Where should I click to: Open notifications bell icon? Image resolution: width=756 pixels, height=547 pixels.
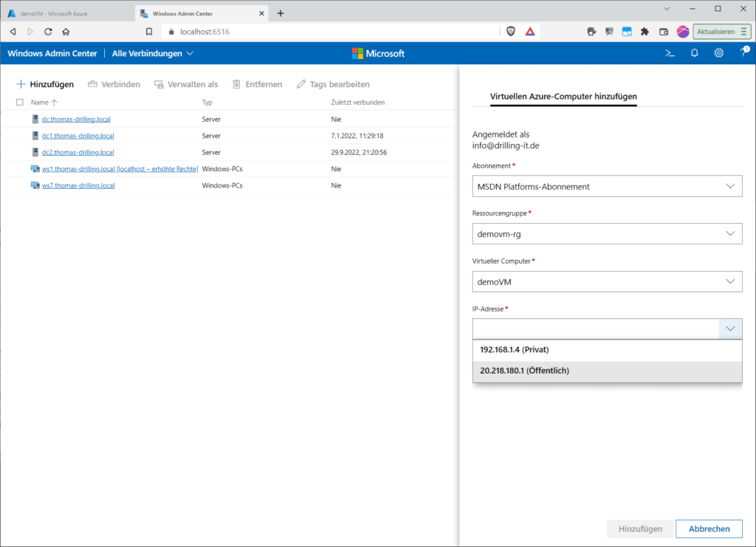point(694,53)
